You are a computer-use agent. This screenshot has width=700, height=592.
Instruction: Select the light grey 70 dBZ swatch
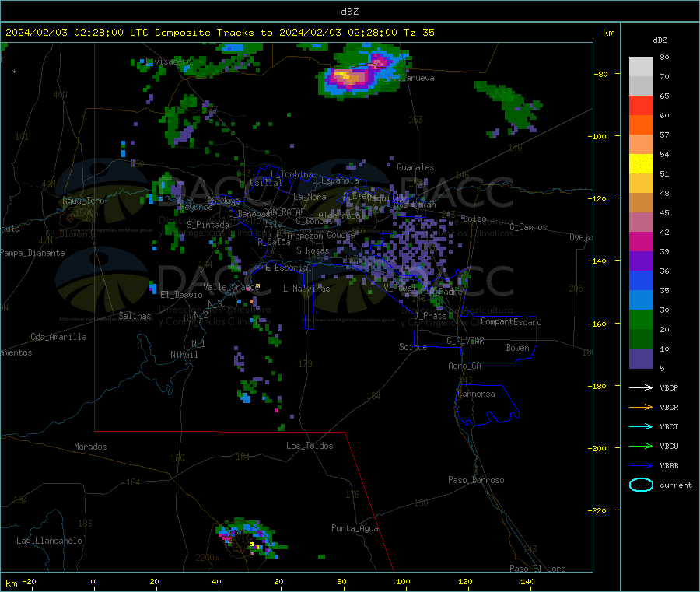641,67
